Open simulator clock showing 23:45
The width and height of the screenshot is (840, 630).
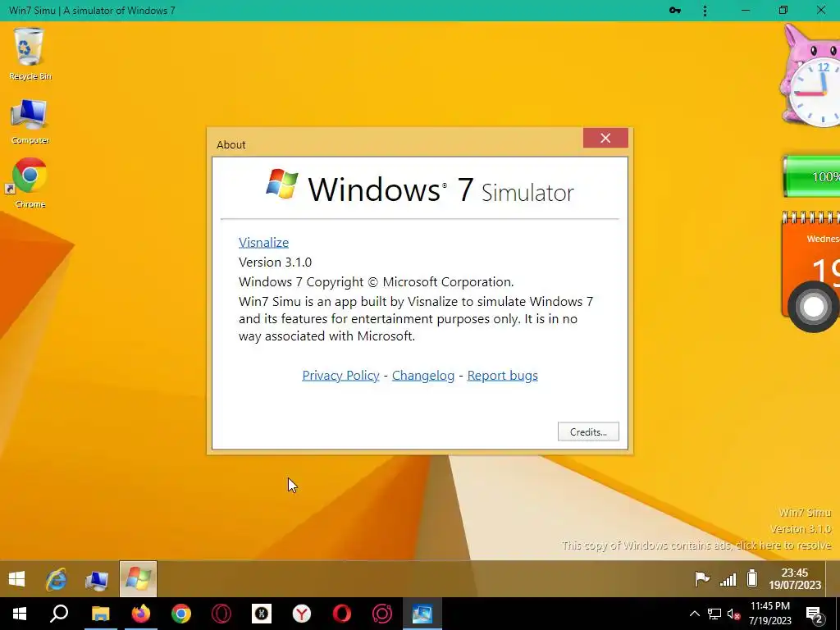click(795, 579)
